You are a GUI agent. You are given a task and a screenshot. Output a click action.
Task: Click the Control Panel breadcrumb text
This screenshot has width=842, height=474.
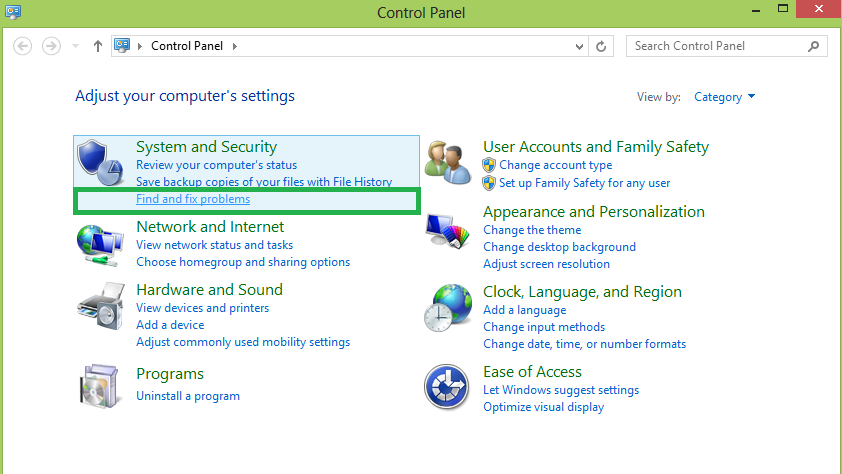pos(187,46)
